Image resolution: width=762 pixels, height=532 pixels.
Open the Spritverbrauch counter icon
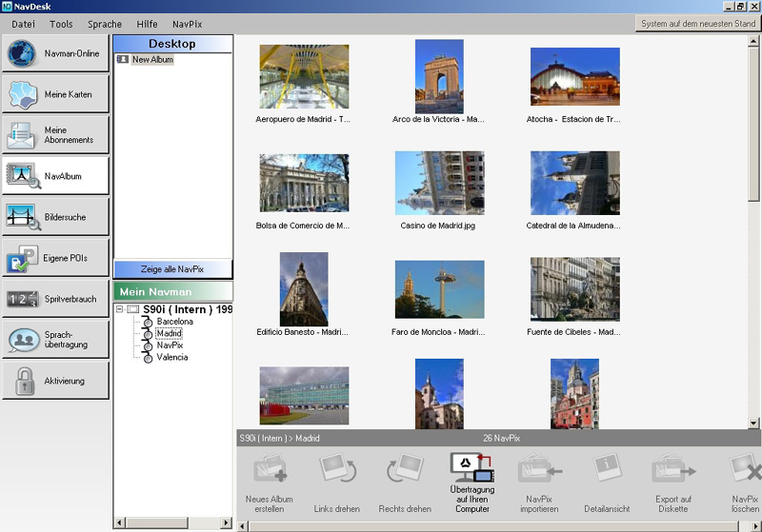click(22, 299)
